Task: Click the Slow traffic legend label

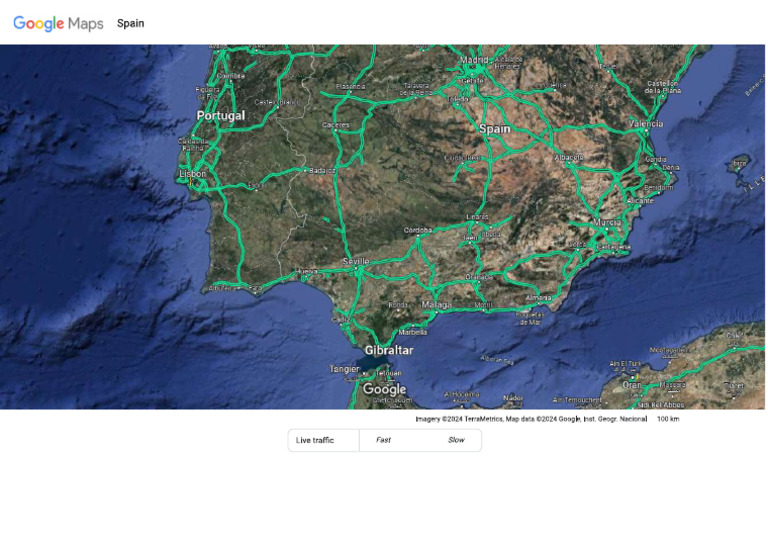Action: 456,440
